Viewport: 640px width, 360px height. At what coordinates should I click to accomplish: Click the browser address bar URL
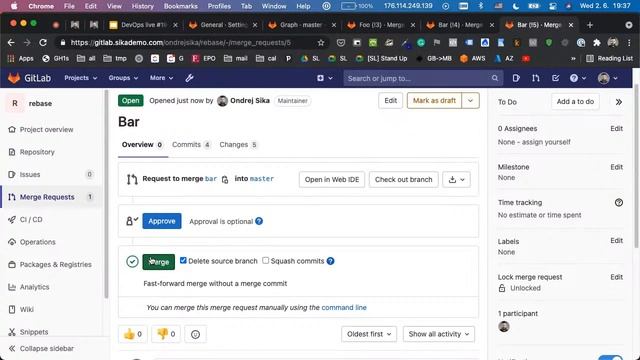180,42
